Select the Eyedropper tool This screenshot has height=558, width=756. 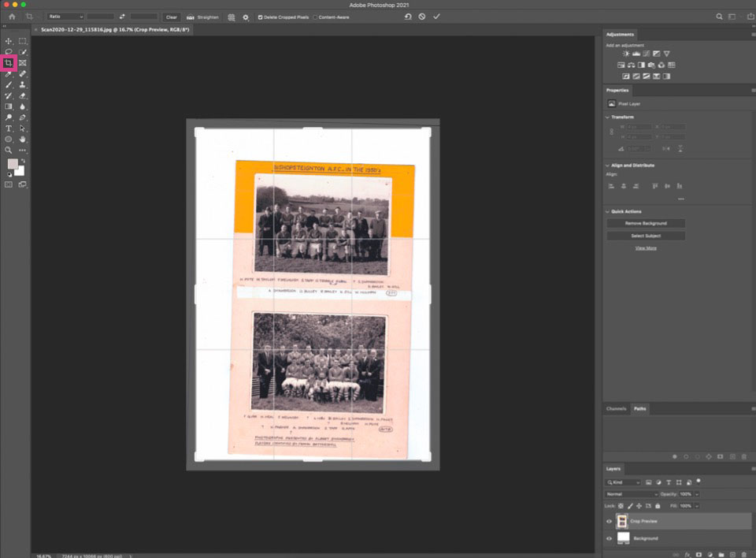tap(9, 74)
